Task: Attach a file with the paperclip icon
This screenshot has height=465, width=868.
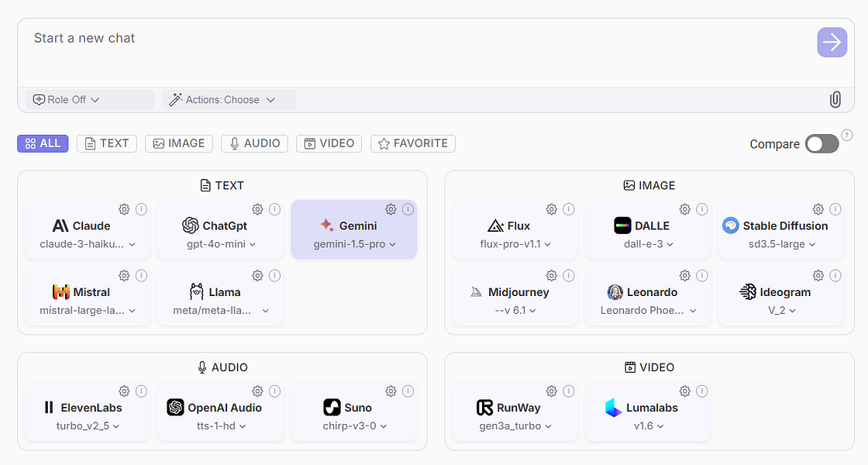Action: 835,100
